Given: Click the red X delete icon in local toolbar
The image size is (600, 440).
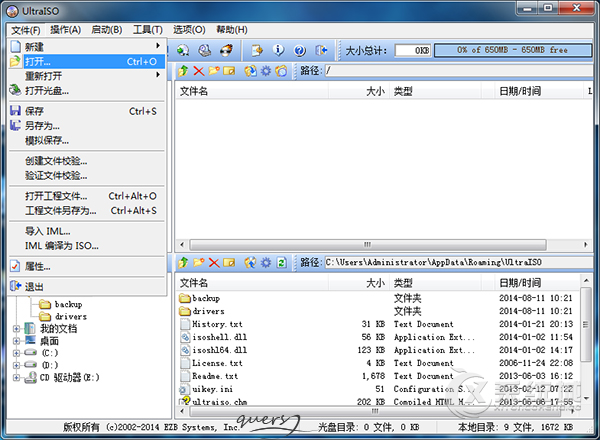Looking at the screenshot, I should tap(214, 262).
